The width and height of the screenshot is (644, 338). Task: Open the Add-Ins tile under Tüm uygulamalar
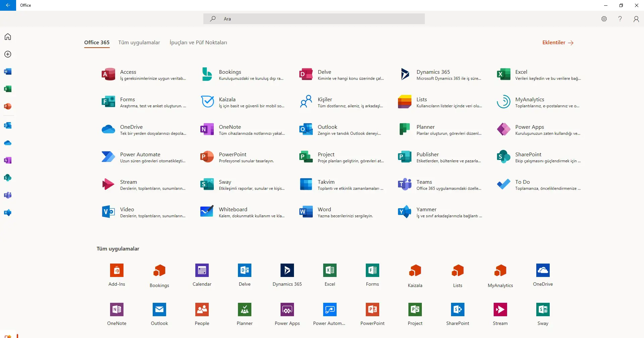tap(117, 271)
